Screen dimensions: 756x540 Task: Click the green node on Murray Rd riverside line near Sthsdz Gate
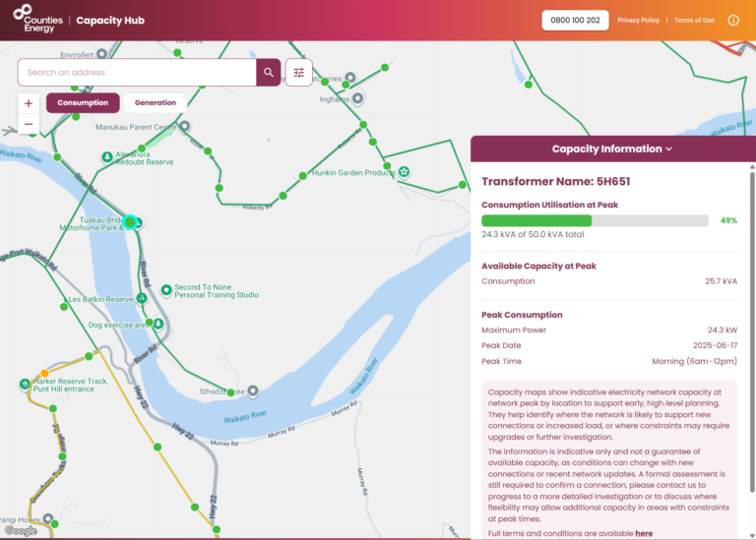point(231,392)
